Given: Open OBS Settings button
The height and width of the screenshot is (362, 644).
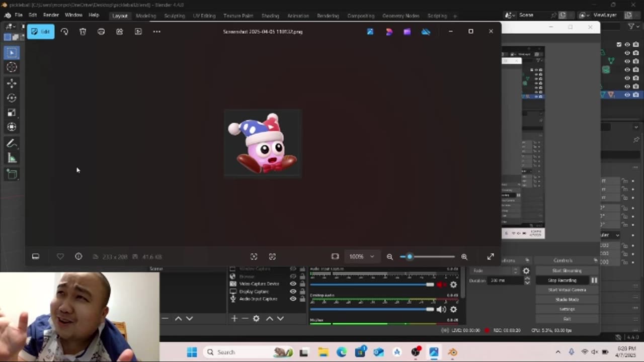Looking at the screenshot, I should pyautogui.click(x=567, y=309).
